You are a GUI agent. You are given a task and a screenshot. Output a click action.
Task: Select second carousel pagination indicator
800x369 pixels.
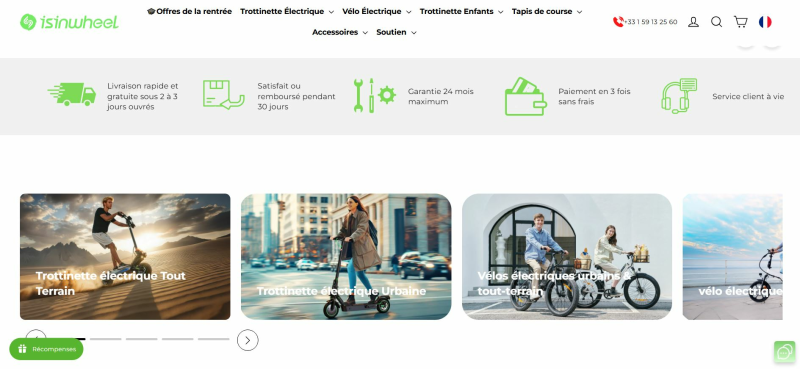(106, 339)
